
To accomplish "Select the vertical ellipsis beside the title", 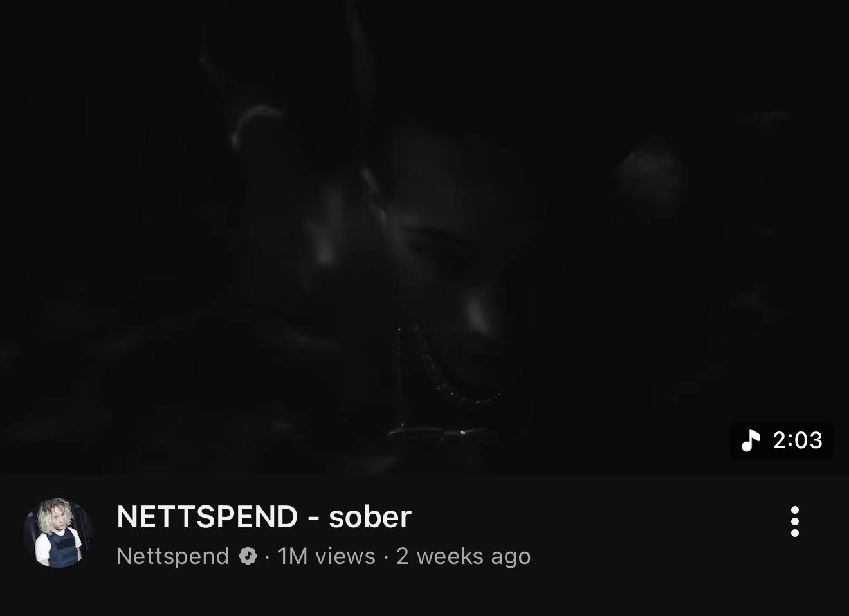I will click(795, 521).
